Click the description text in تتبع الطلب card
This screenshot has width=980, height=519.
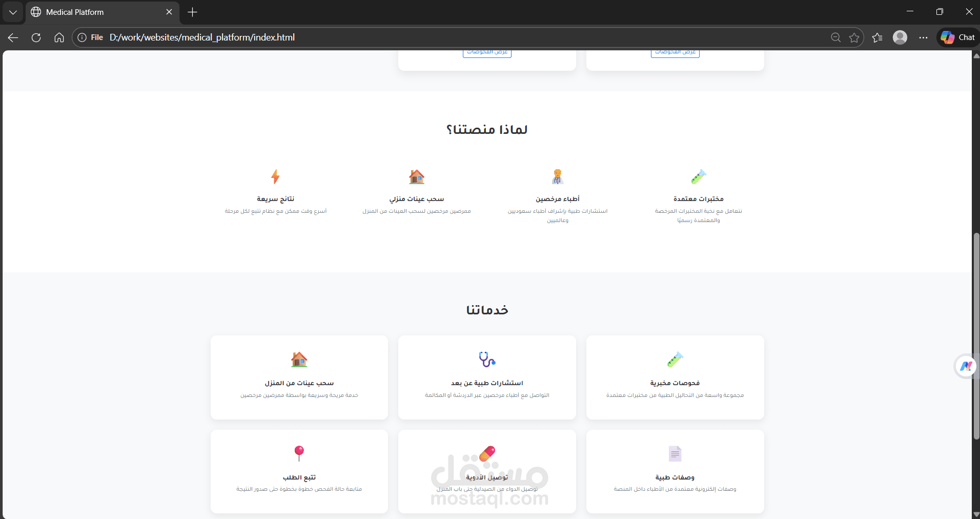click(x=299, y=489)
